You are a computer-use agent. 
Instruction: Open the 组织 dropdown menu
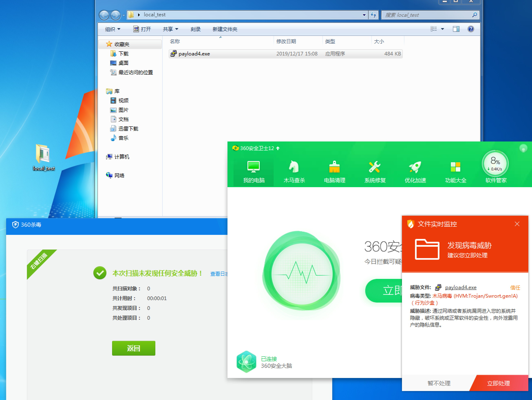click(113, 29)
